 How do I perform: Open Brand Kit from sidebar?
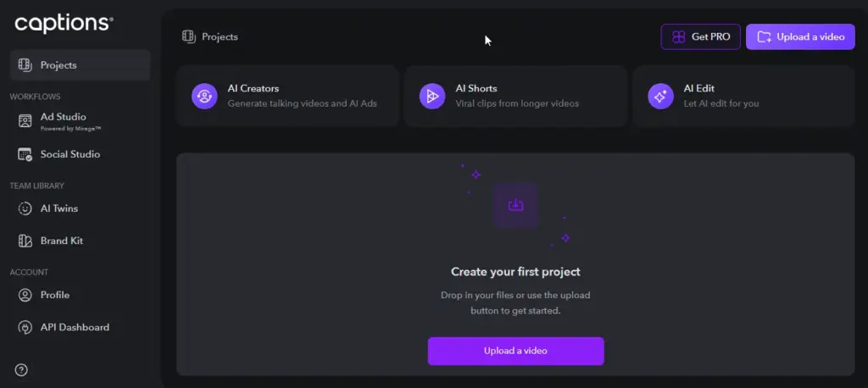62,241
